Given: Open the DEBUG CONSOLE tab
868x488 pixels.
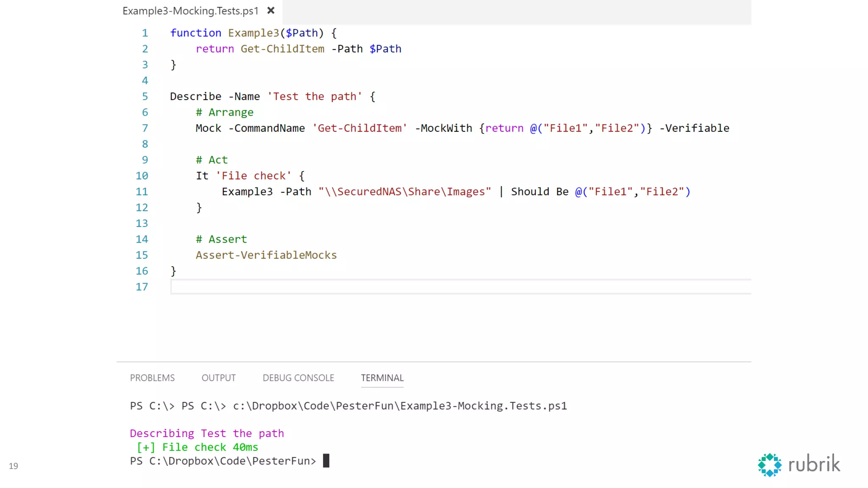Looking at the screenshot, I should click(x=298, y=378).
